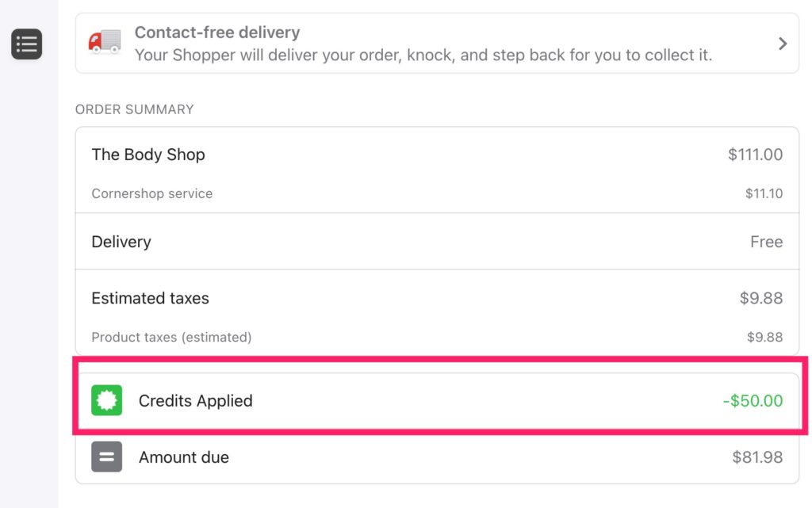Click the Shopper delivery description text
This screenshot has height=508, width=812.
[x=423, y=55]
